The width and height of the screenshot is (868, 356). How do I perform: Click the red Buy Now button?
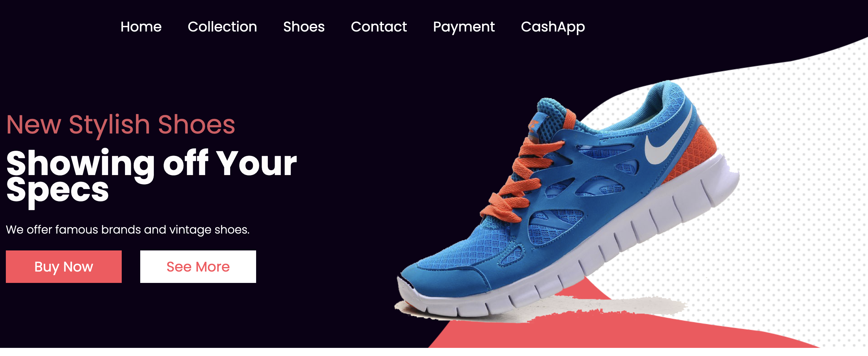[x=64, y=267]
